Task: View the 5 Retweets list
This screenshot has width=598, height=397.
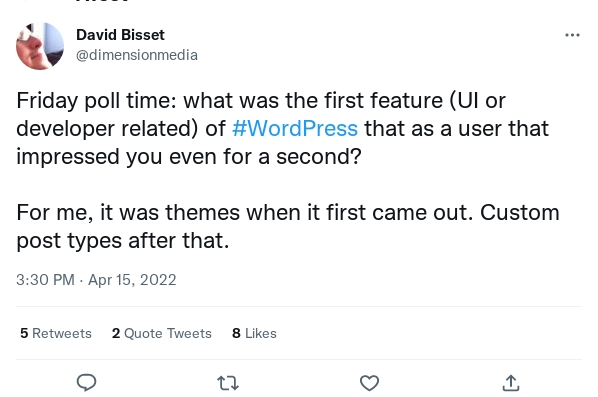Action: [x=56, y=333]
